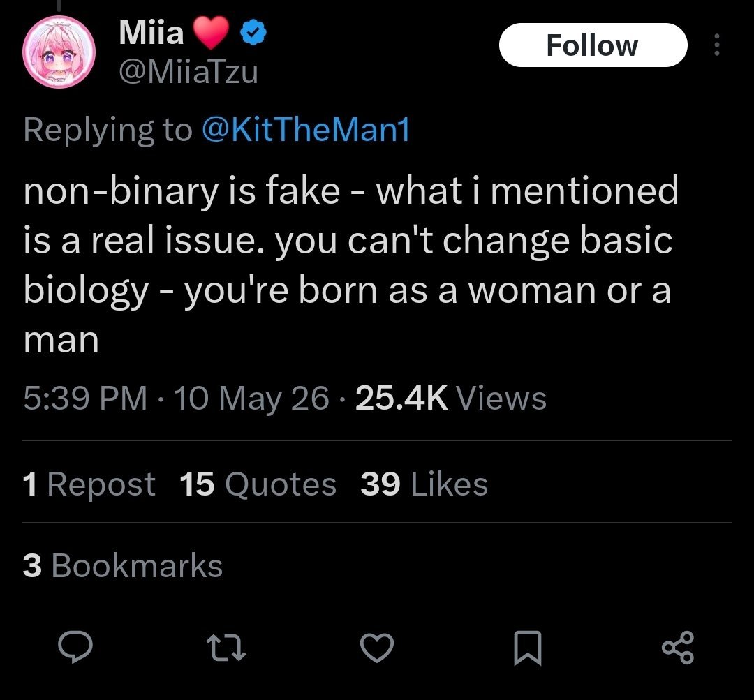Screen dimensions: 754x700
Task: Open the three-dot more options menu
Action: click(x=717, y=45)
